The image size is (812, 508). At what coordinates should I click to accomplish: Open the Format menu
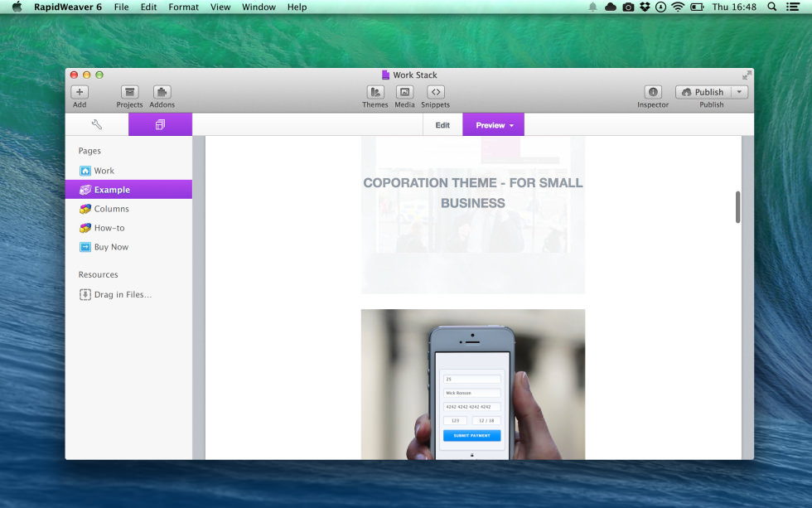183,7
